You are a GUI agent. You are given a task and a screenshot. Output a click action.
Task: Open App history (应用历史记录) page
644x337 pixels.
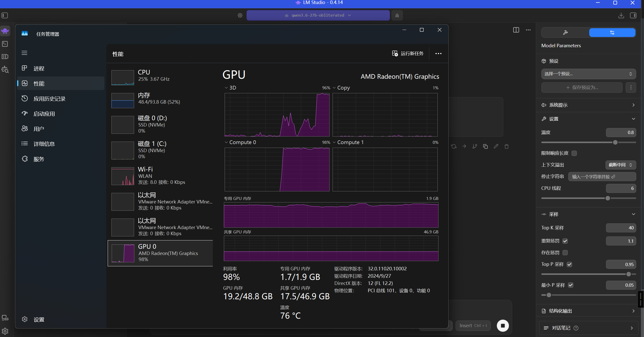pos(61,99)
